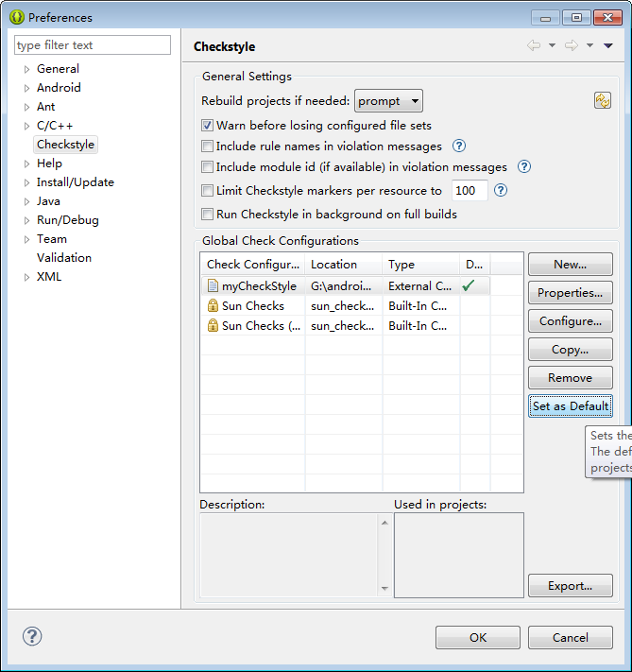632x672 pixels.
Task: Expand the Android tree node
Action: click(x=26, y=88)
